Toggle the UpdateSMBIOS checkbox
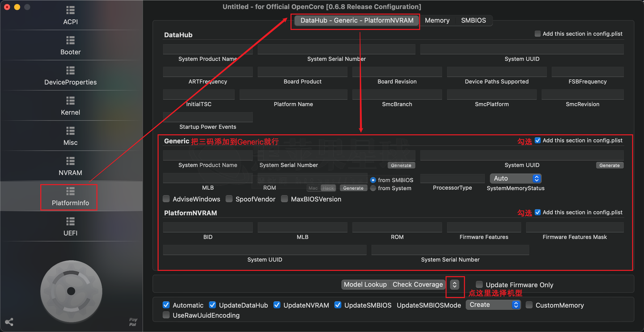Image resolution: width=644 pixels, height=332 pixels. tap(338, 305)
